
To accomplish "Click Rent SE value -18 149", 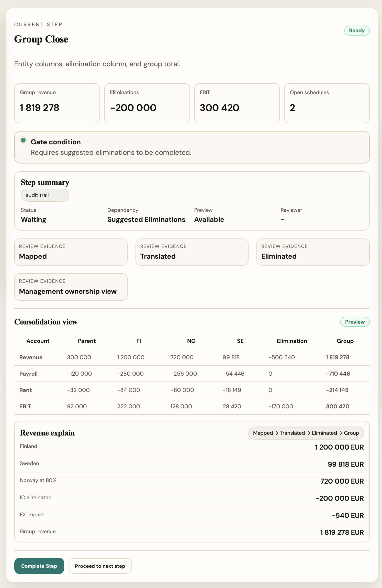I will [232, 390].
